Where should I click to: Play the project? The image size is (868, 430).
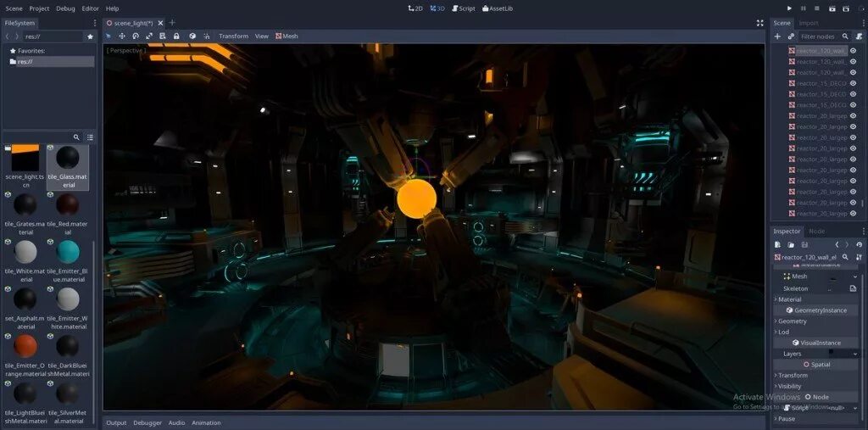coord(789,8)
